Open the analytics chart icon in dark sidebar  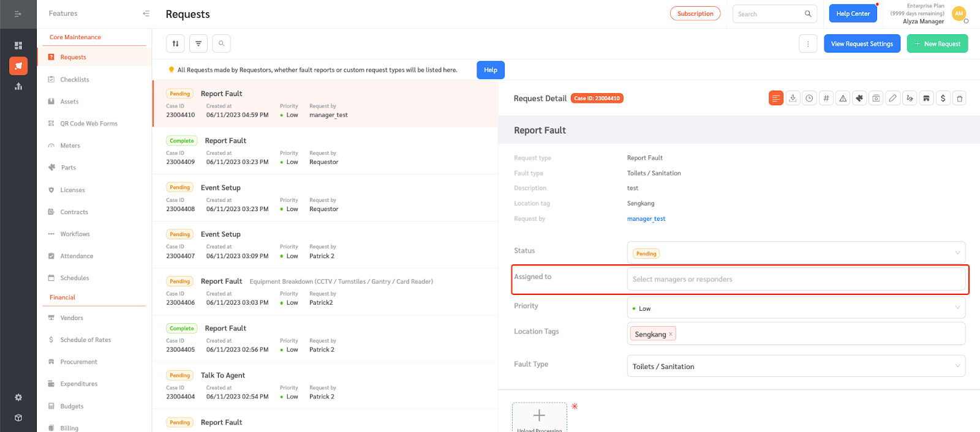tap(18, 86)
